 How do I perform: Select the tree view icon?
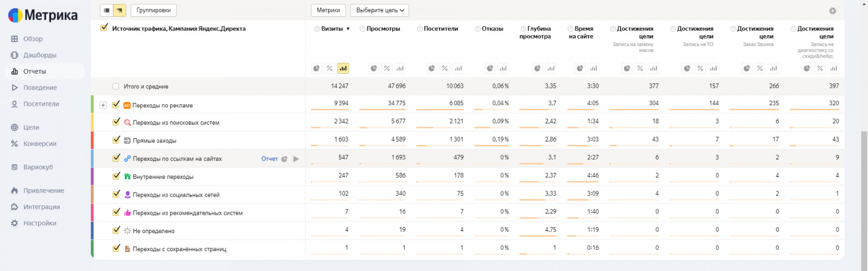click(119, 10)
